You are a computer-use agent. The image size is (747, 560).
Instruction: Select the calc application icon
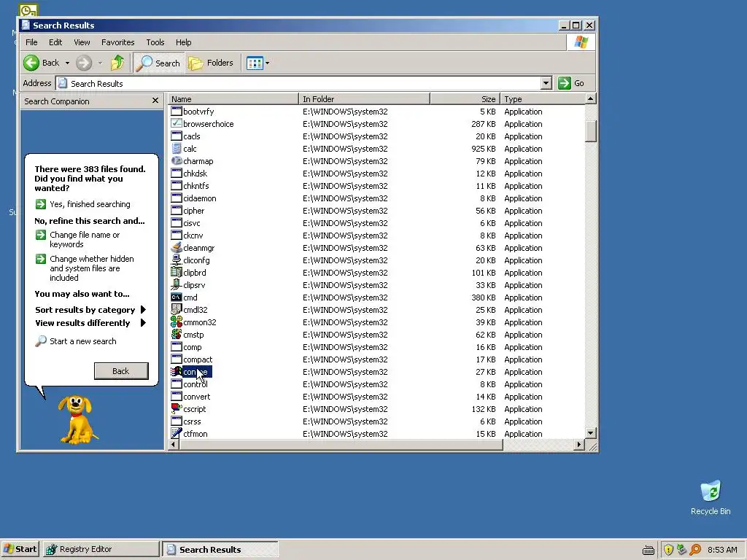177,149
